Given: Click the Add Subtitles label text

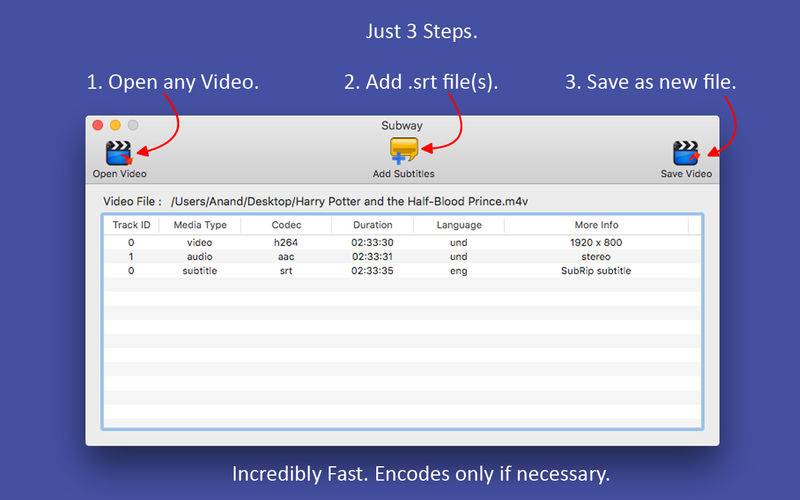Looking at the screenshot, I should [404, 173].
